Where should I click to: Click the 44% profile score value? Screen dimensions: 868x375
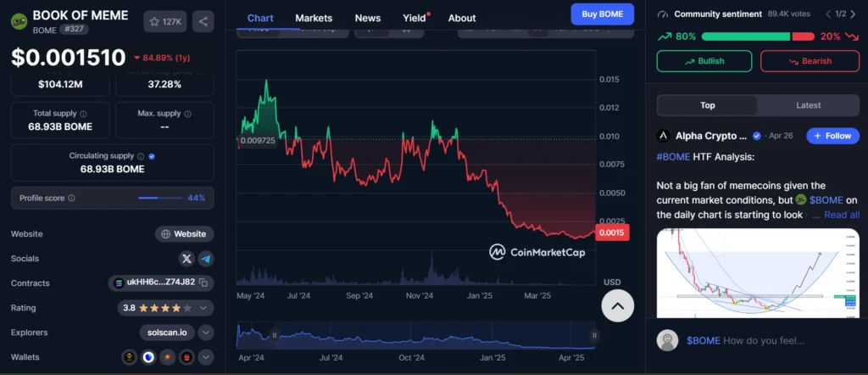[x=197, y=198]
